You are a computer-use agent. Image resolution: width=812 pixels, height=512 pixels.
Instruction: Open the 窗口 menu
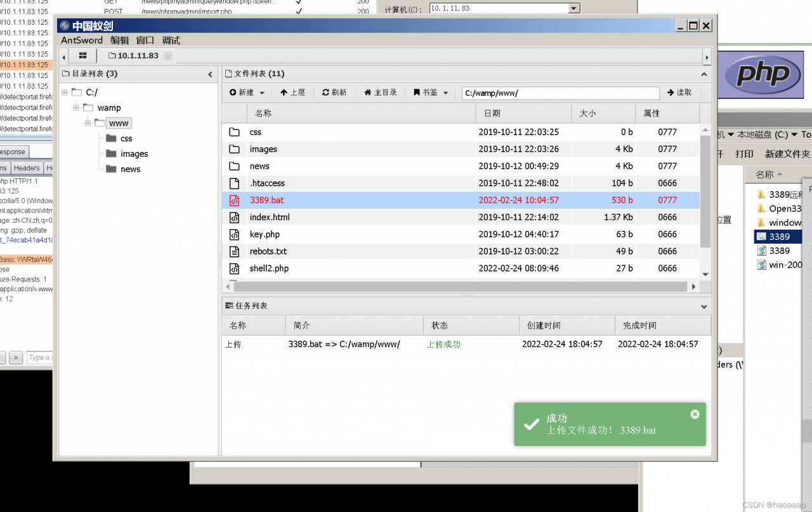pos(145,40)
